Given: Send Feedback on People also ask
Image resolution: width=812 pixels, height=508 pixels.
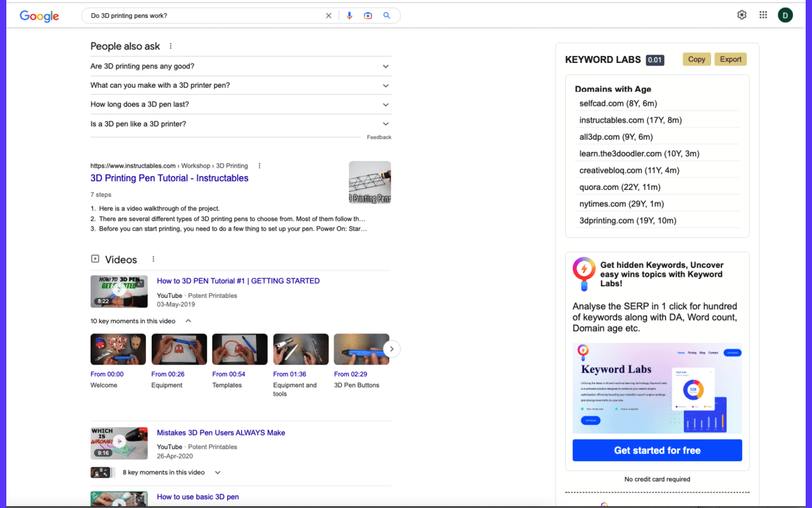Looking at the screenshot, I should pos(379,137).
